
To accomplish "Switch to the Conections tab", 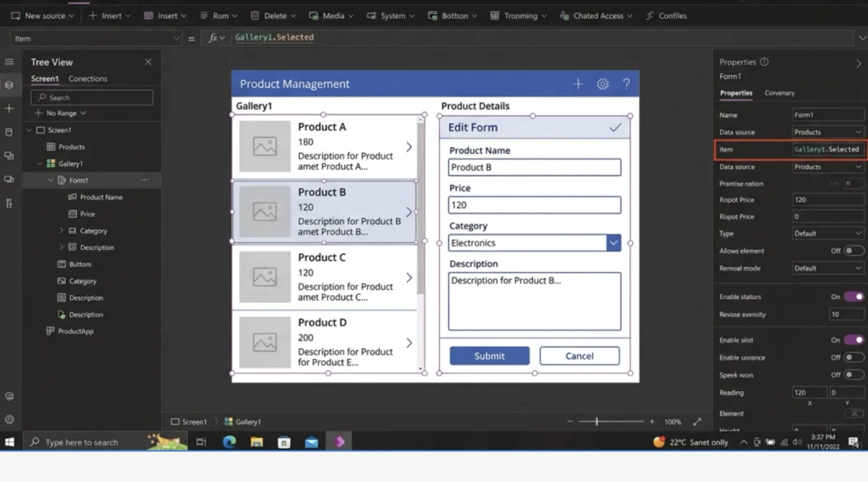I will (x=88, y=79).
